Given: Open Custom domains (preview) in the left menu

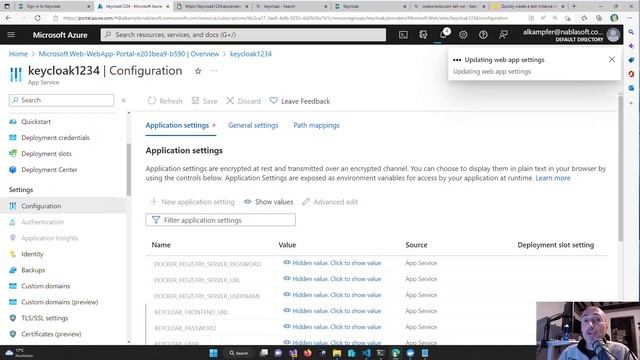Looking at the screenshot, I should tap(60, 302).
